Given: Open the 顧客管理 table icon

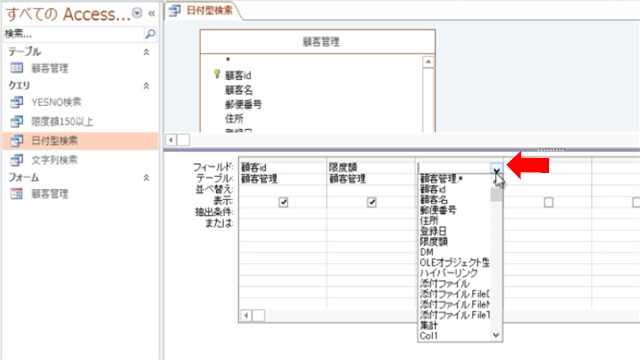Looking at the screenshot, I should click(x=17, y=68).
